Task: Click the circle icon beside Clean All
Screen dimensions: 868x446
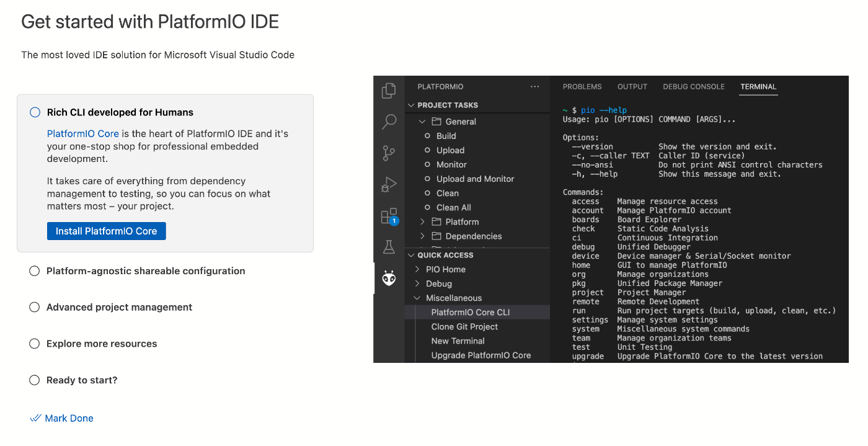Action: 427,207
